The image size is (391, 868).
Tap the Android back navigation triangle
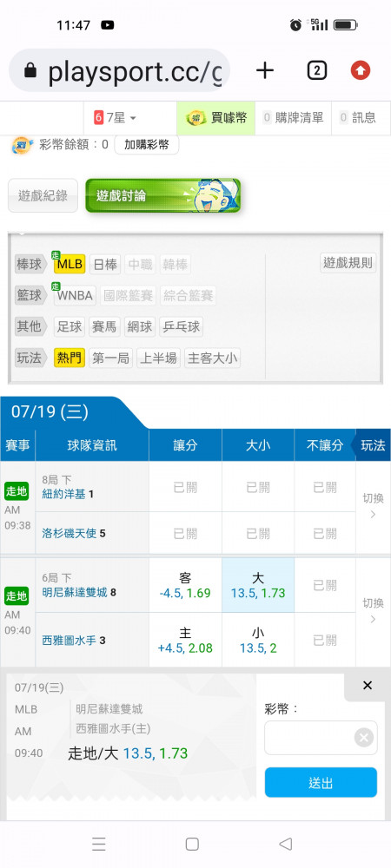click(285, 844)
